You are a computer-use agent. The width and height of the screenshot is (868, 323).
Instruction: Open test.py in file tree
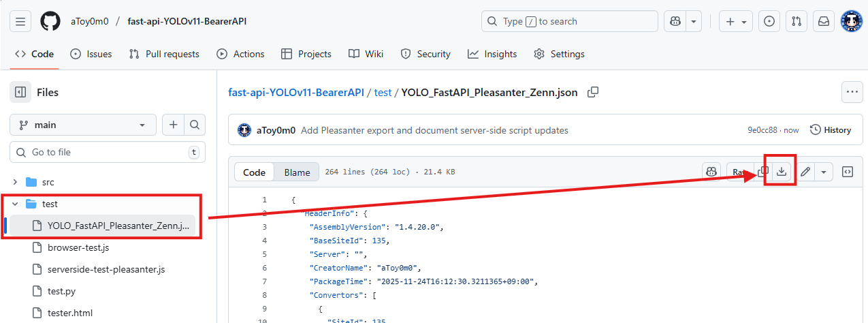(x=61, y=291)
